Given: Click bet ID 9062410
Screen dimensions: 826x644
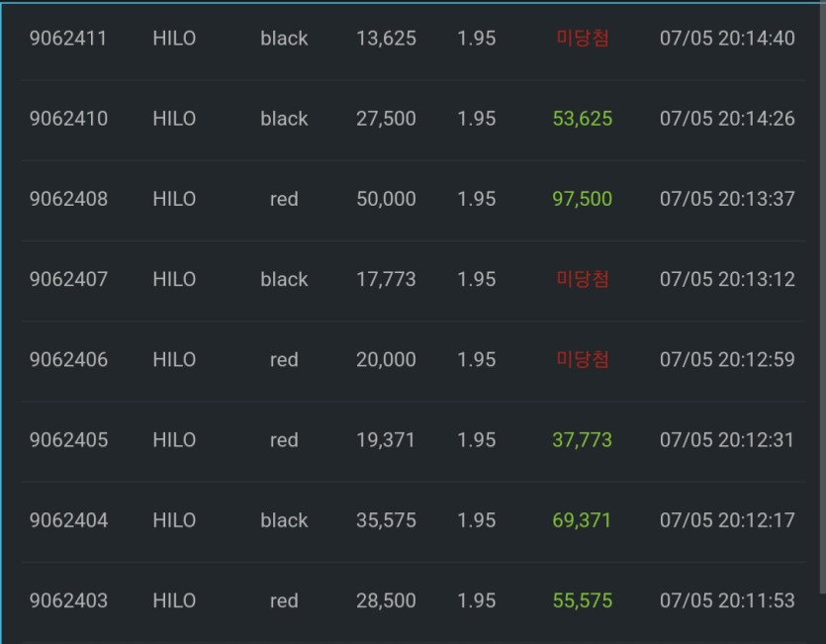Looking at the screenshot, I should pyautogui.click(x=68, y=119).
